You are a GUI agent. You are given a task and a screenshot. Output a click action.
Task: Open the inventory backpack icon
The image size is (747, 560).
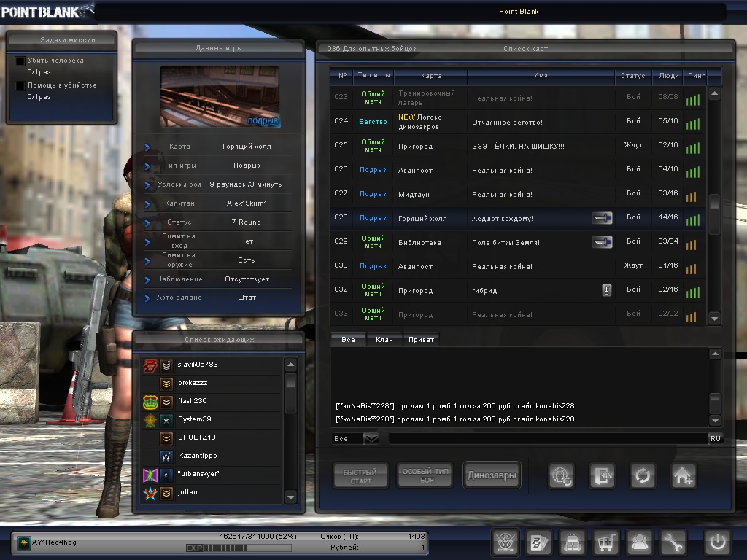(x=573, y=542)
